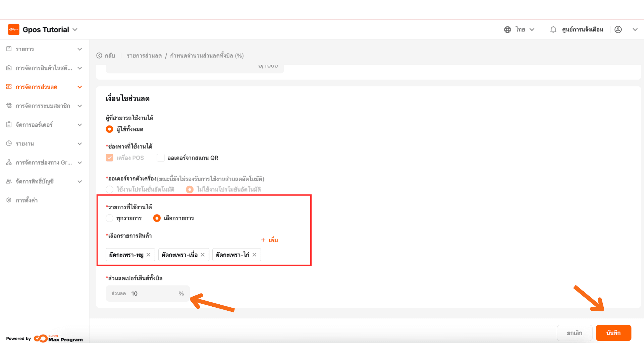Remove the ผัดกะเพรา-เนื้อ tag

203,255
